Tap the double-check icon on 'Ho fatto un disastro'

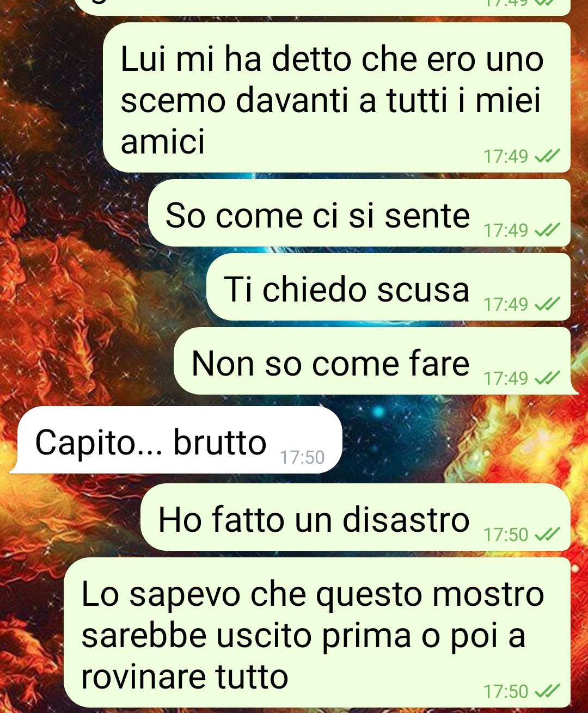pyautogui.click(x=547, y=535)
